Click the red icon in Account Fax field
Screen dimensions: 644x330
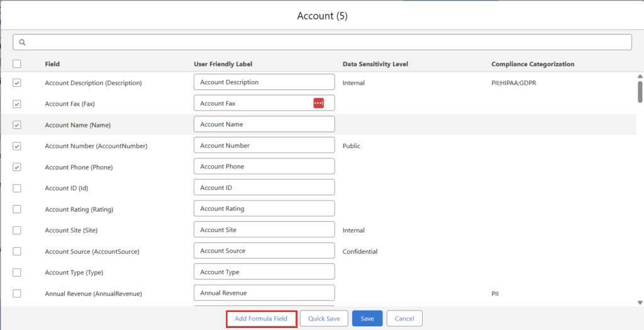tap(318, 103)
